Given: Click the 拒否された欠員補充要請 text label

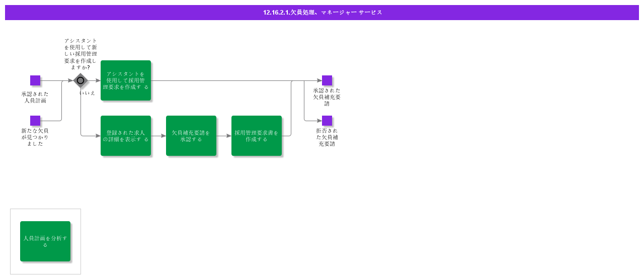Looking at the screenshot, I should [x=327, y=137].
